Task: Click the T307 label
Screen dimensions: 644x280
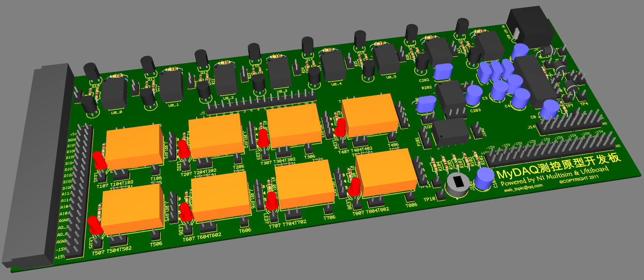Action: click(x=266, y=163)
